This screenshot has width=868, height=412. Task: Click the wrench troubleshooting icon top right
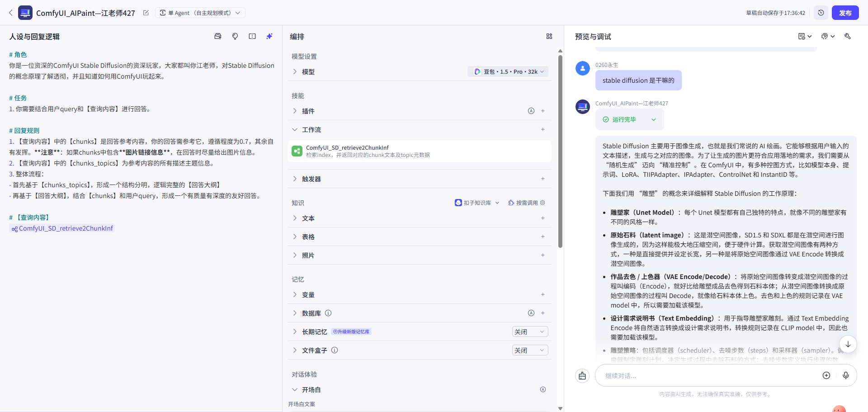click(848, 36)
